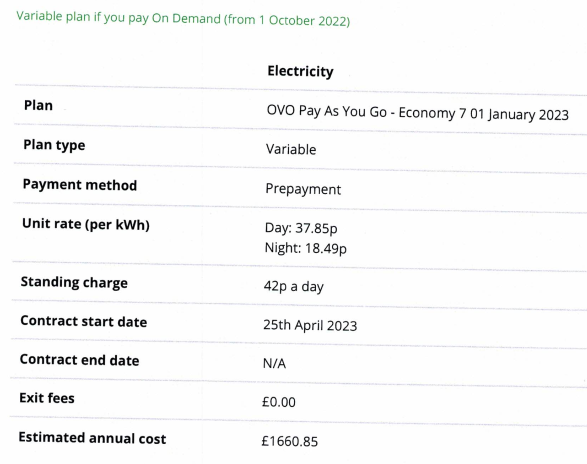Click the Contract start date label
This screenshot has height=464, width=587.
click(x=84, y=321)
